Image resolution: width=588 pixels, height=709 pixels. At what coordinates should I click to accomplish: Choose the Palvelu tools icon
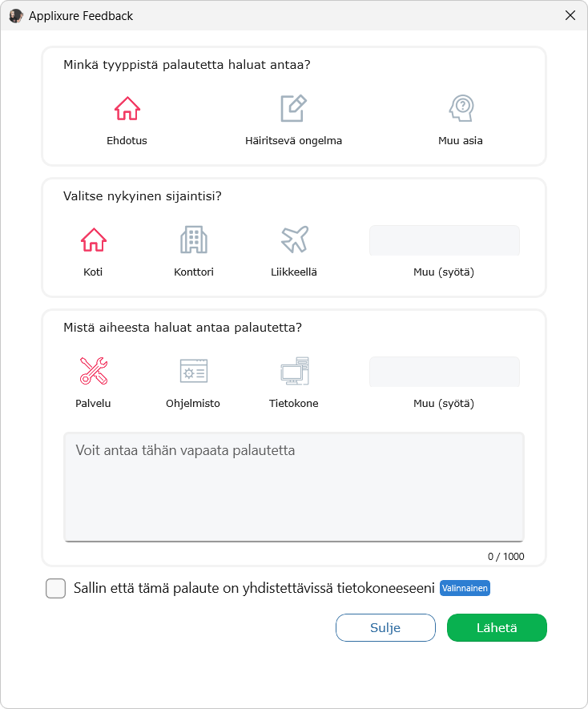point(93,369)
